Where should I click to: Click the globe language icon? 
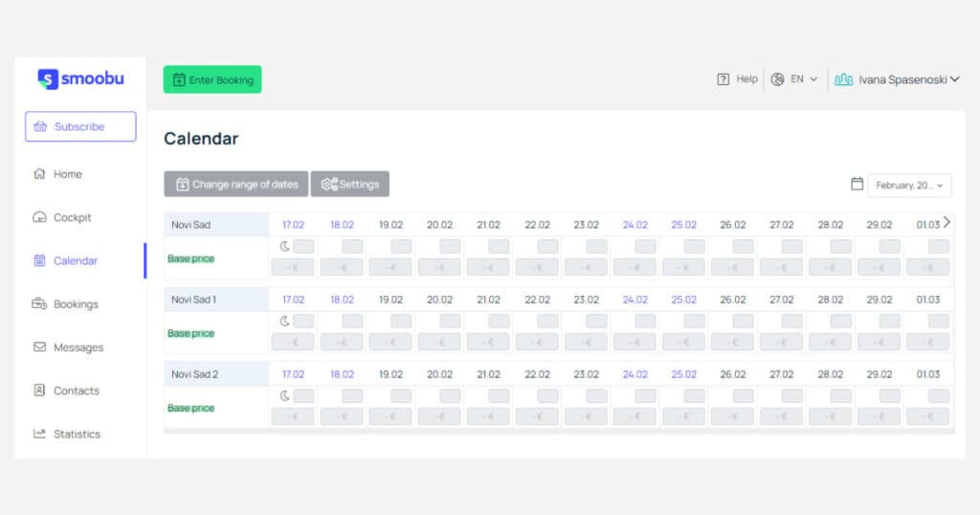click(777, 79)
